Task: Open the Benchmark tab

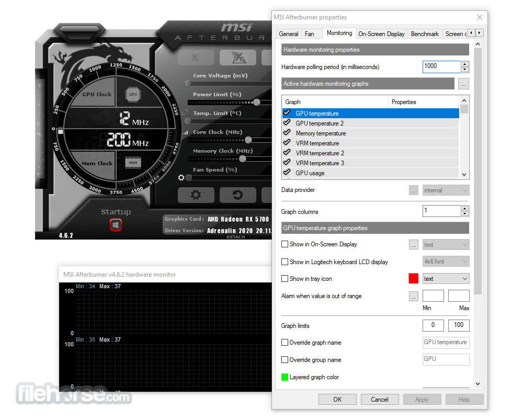Action: [x=425, y=33]
